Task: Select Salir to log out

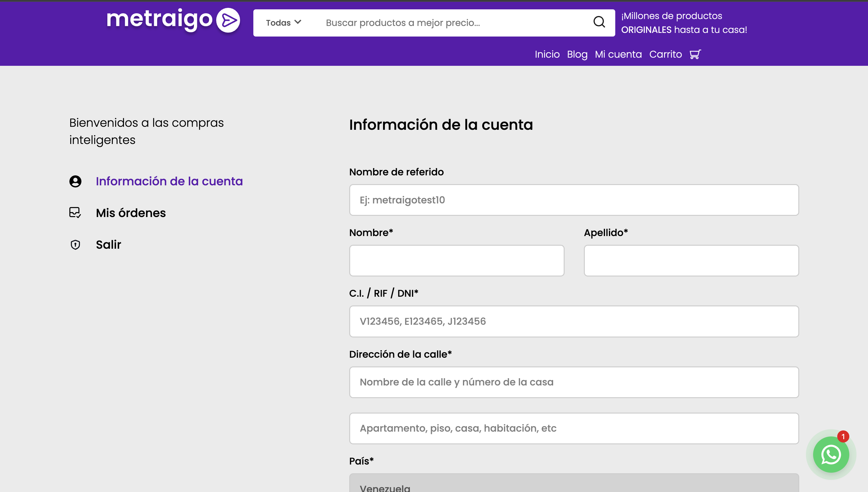Action: pyautogui.click(x=108, y=245)
